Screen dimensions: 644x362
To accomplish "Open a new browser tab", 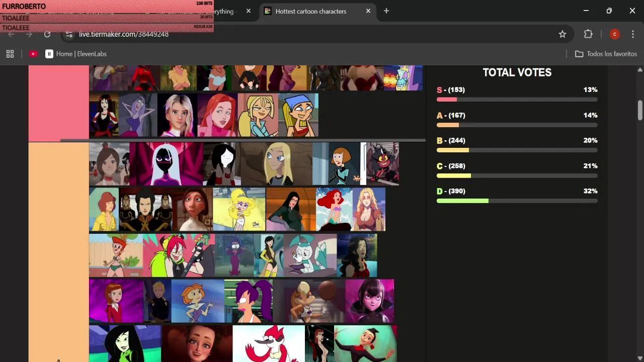I will tap(386, 11).
